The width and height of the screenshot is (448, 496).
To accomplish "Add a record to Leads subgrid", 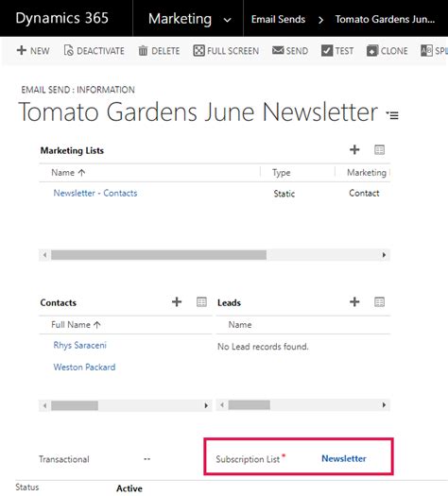I will tap(354, 301).
